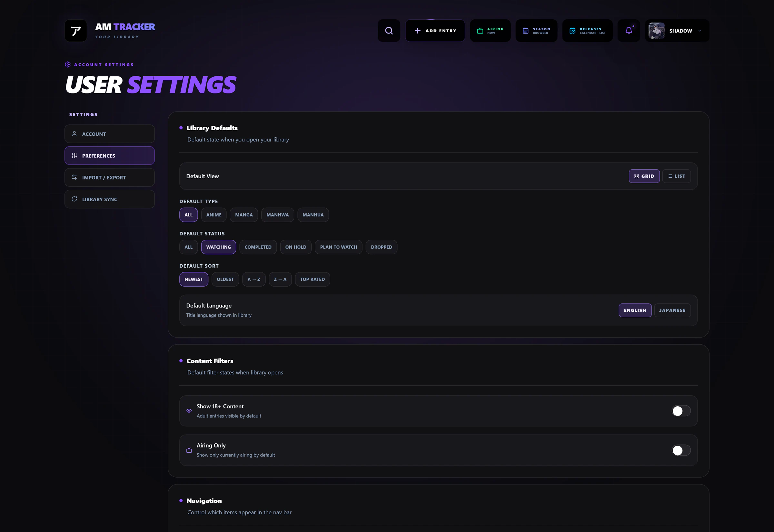This screenshot has height=532, width=774.
Task: Toggle the Show 18+ Content switch
Action: coord(681,411)
